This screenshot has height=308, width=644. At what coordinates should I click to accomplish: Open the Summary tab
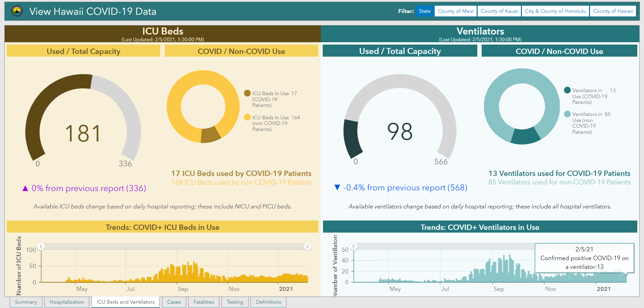click(26, 302)
